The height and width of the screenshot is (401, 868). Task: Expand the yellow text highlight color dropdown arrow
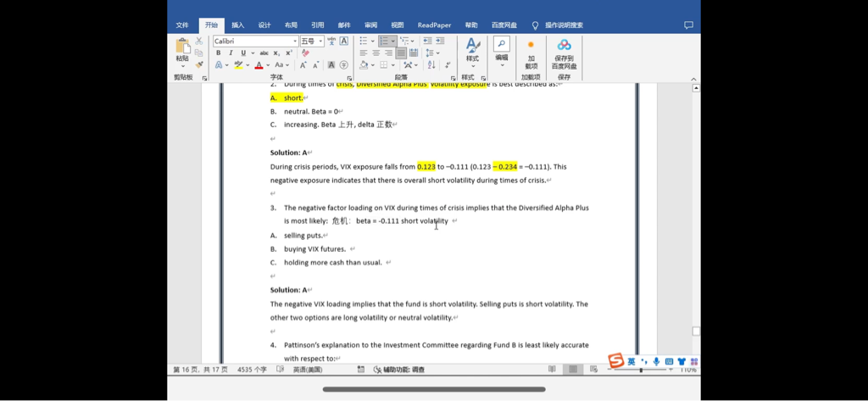point(248,65)
